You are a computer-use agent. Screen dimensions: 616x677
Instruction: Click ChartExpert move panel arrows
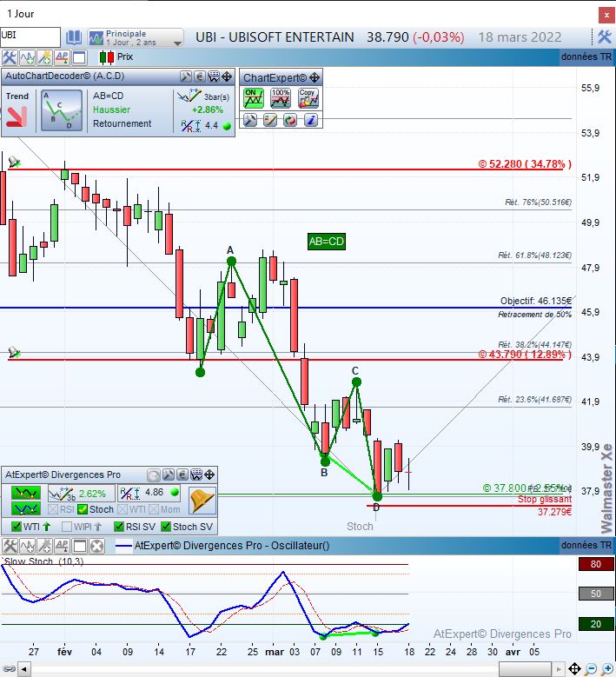(x=315, y=77)
